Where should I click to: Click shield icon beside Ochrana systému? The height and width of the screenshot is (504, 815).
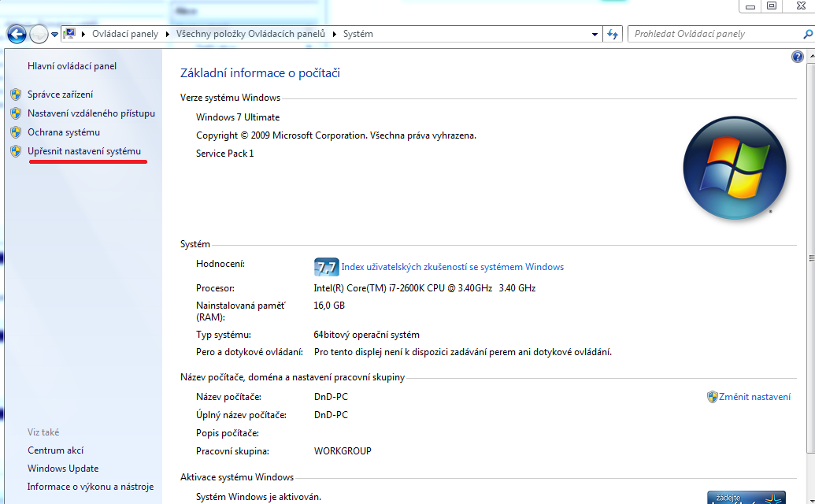16,132
